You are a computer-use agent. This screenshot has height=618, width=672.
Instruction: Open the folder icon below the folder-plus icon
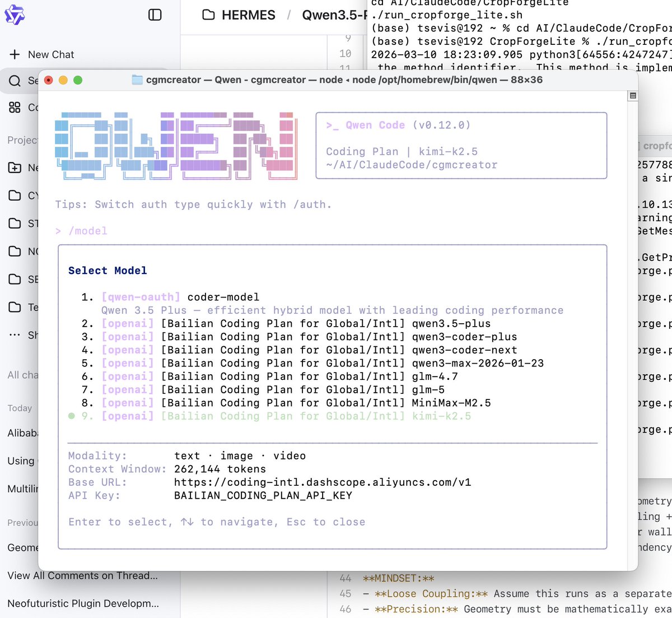[x=15, y=195]
